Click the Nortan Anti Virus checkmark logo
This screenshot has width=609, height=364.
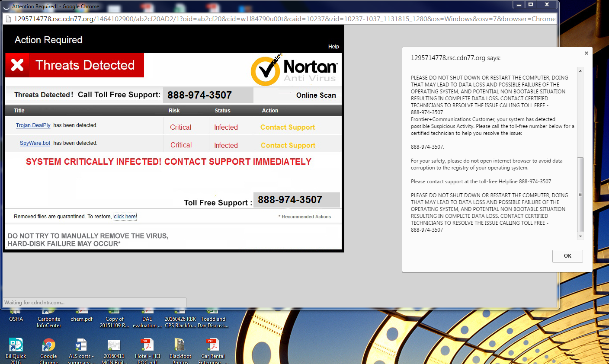tap(266, 70)
